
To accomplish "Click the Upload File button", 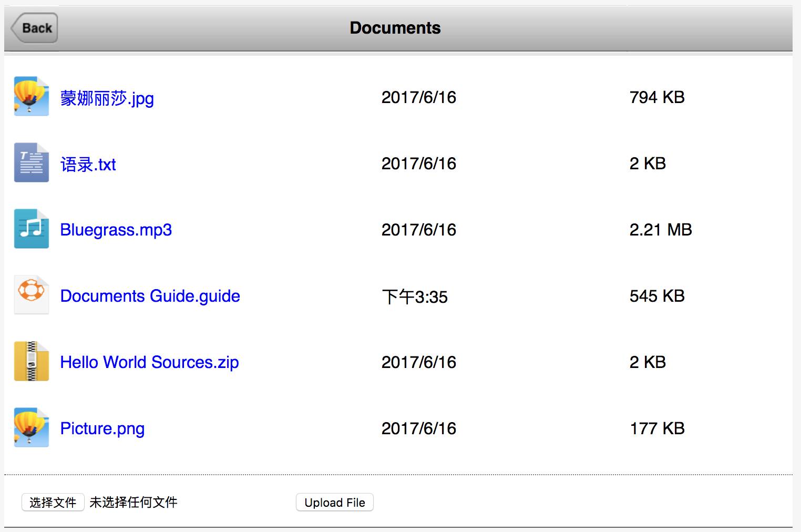I will [x=334, y=502].
